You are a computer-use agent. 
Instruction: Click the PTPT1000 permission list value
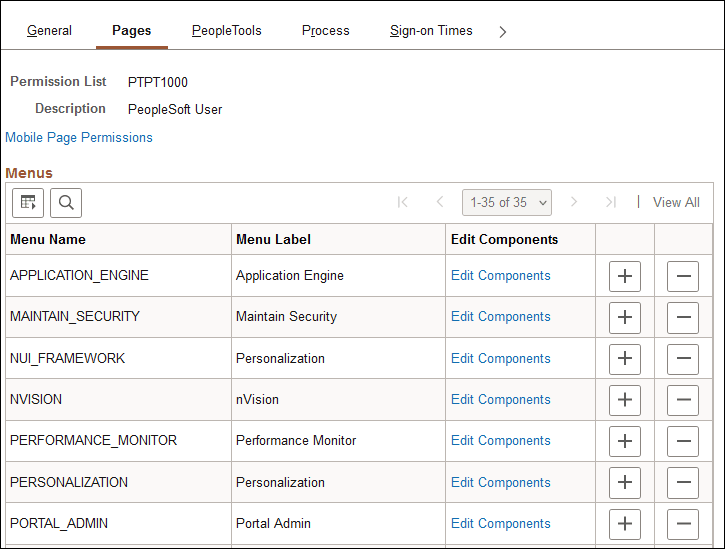coord(158,82)
